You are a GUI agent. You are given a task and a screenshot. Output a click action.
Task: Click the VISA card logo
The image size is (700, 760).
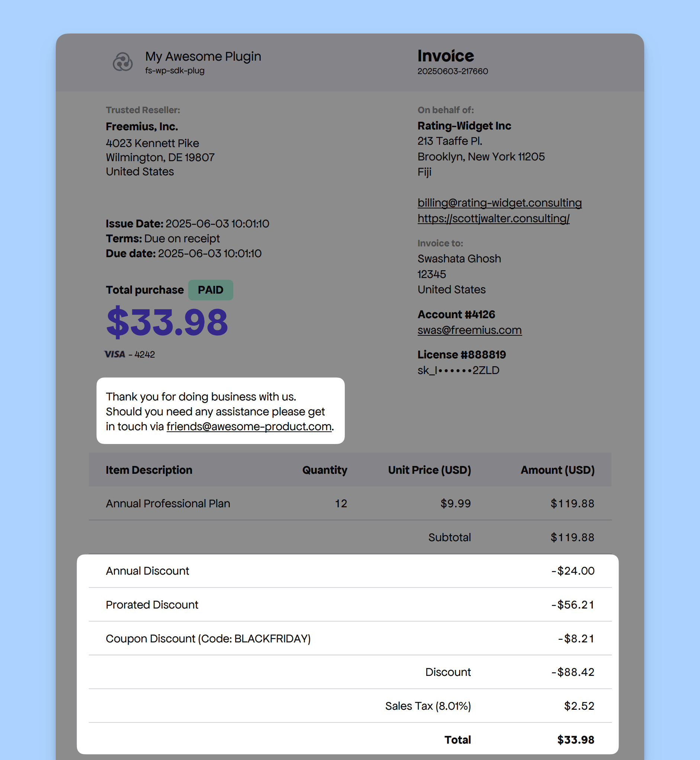coord(115,354)
